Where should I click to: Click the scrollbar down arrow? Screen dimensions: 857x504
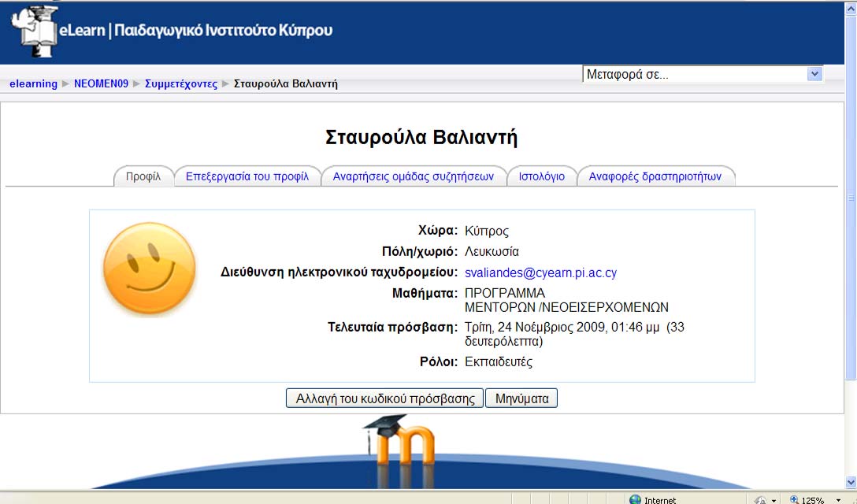[x=851, y=482]
